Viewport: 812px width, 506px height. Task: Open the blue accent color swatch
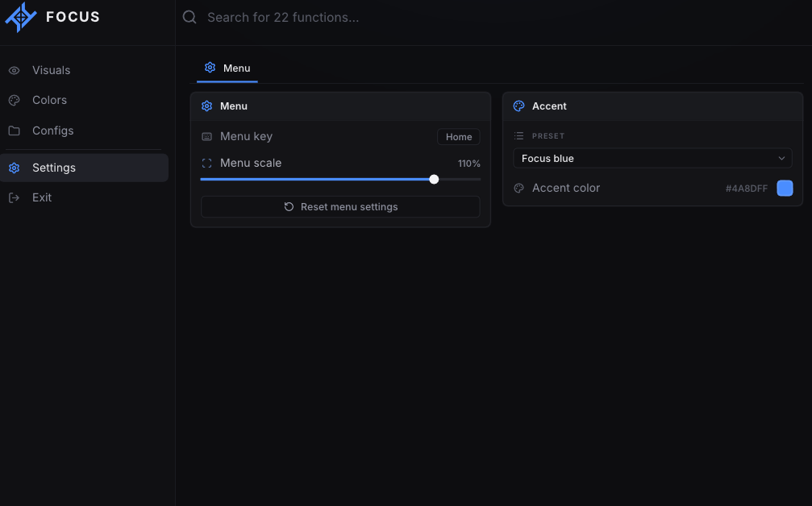(785, 189)
